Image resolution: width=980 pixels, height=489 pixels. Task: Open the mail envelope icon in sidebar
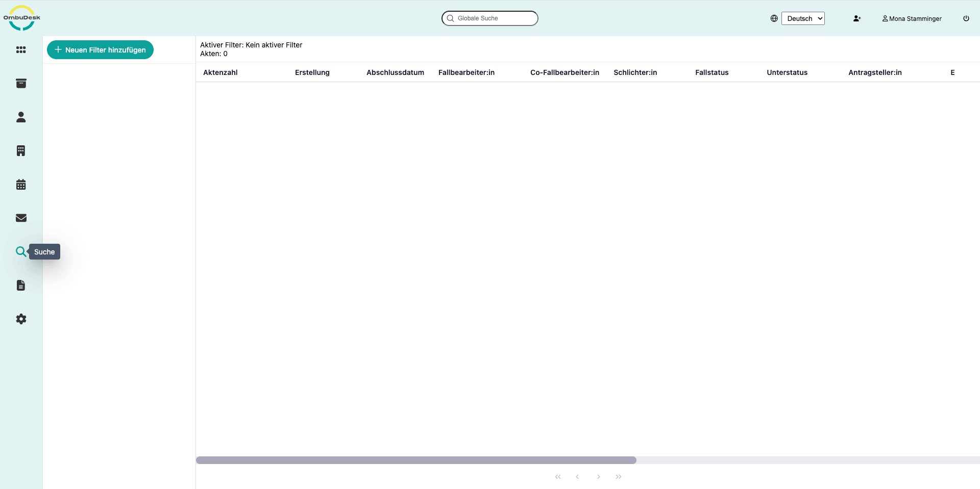(21, 218)
